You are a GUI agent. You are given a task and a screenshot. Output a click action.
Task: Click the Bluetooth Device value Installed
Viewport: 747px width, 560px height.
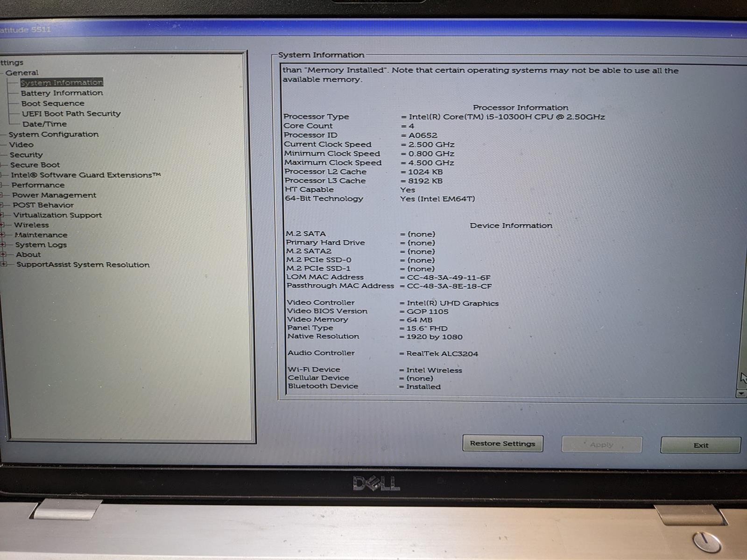pos(423,386)
